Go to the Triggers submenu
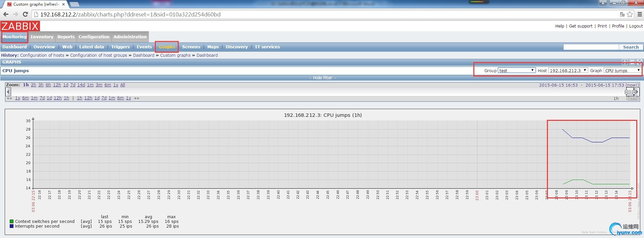This screenshot has width=644, height=238. pyautogui.click(x=121, y=47)
